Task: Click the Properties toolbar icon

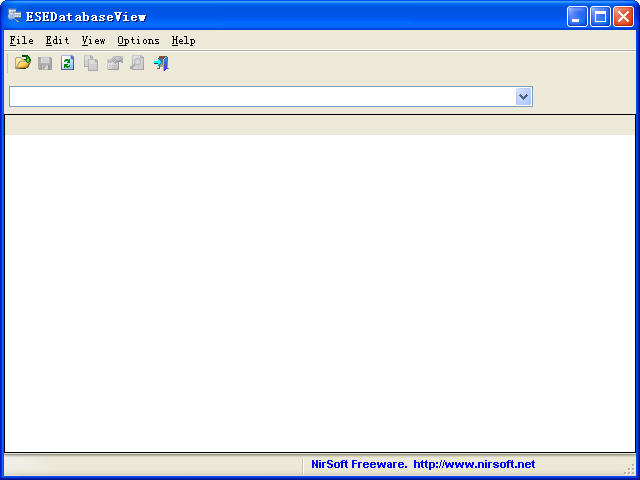Action: coord(114,63)
